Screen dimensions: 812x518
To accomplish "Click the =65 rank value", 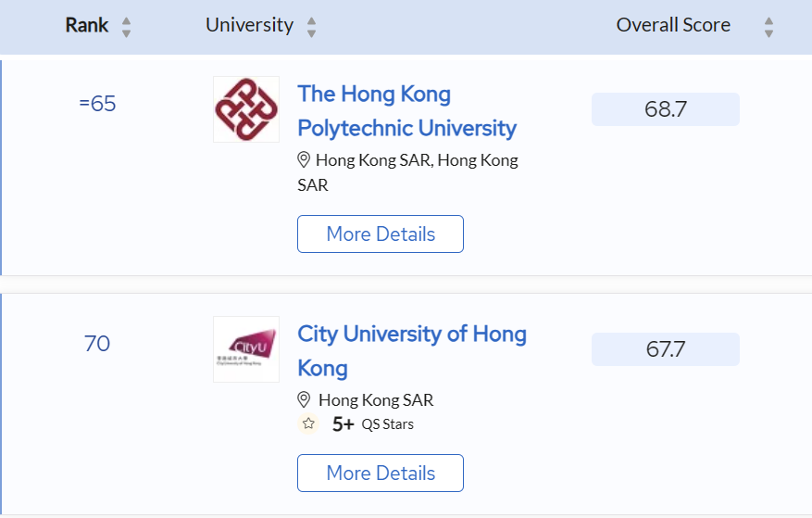I will coord(97,103).
